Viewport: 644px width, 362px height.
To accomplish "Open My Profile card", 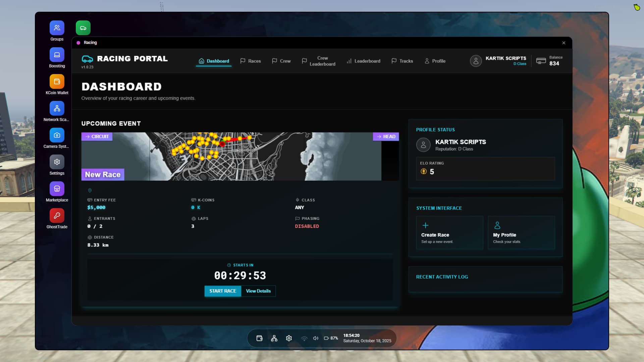I will [521, 233].
